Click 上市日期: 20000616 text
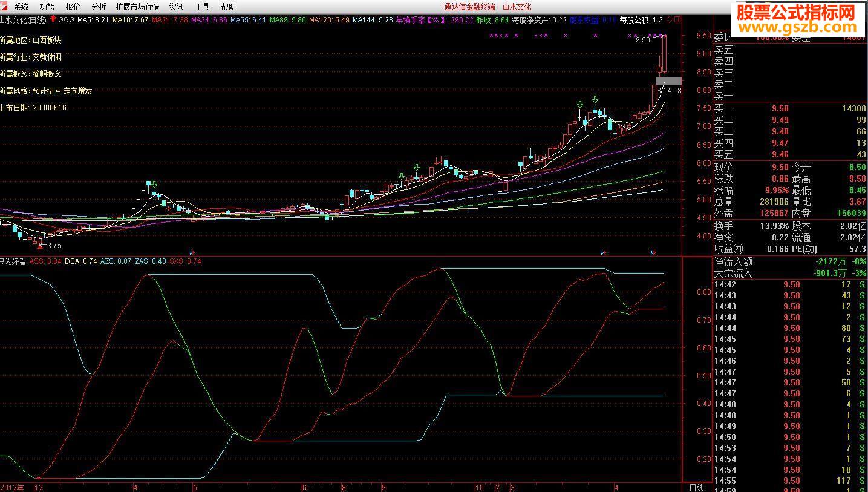This screenshot has height=492, width=868. pyautogui.click(x=33, y=108)
